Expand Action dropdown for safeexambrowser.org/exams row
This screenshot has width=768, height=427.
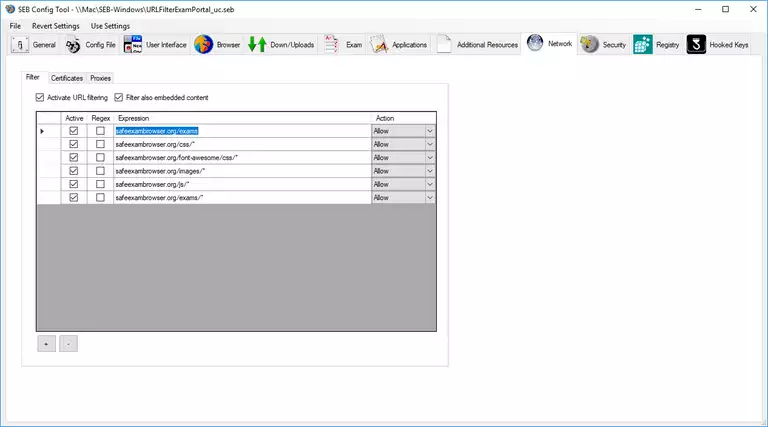pyautogui.click(x=430, y=131)
